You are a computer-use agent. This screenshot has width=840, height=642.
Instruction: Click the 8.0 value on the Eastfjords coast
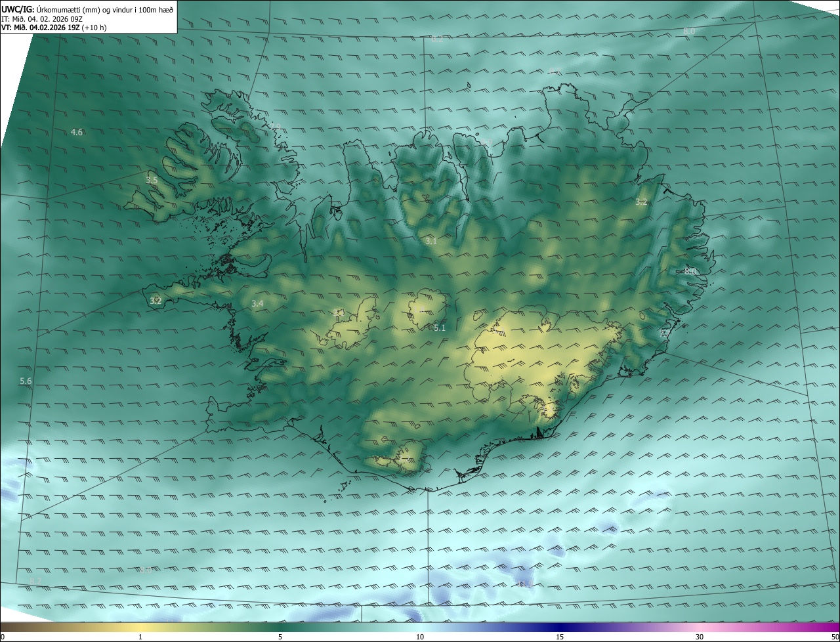point(690,271)
